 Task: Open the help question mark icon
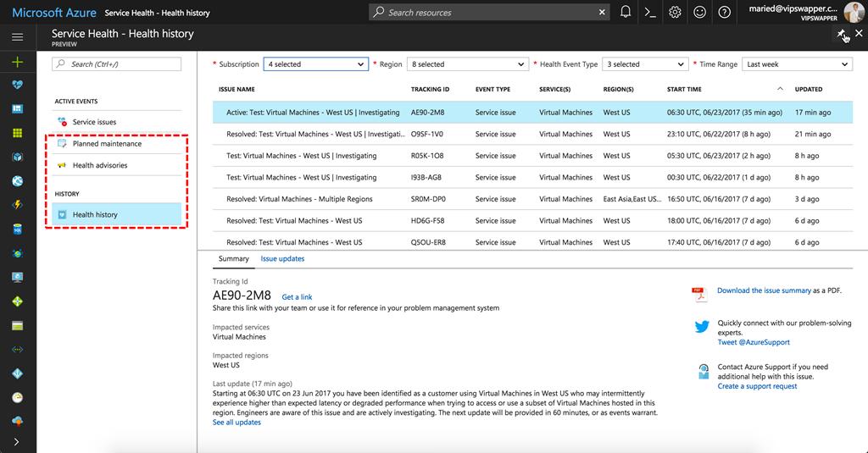click(724, 12)
